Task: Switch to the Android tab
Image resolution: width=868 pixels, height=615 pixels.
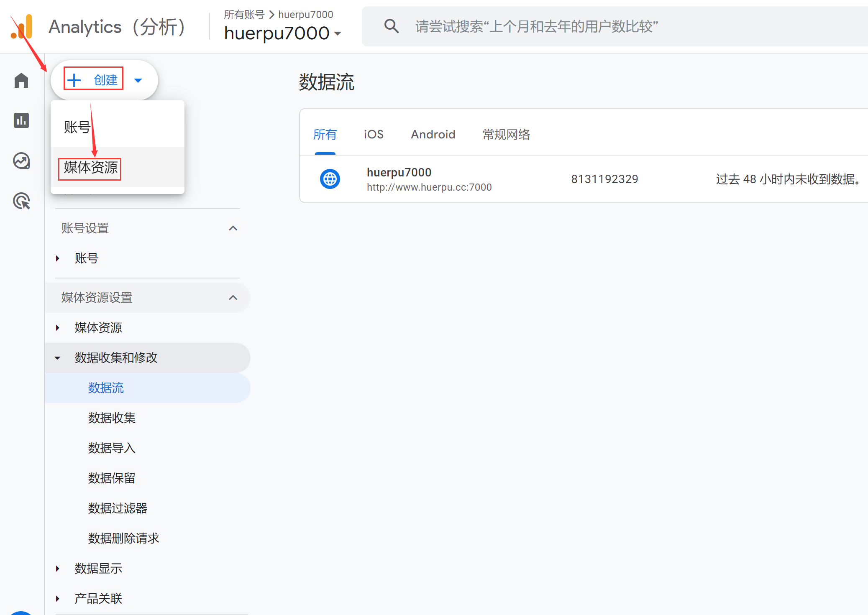Action: pos(433,134)
